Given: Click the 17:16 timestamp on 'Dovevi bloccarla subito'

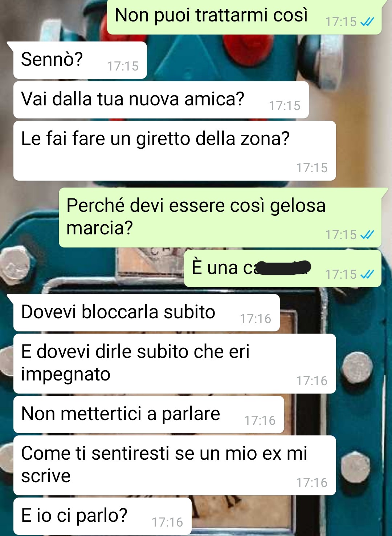Looking at the screenshot, I should (256, 319).
